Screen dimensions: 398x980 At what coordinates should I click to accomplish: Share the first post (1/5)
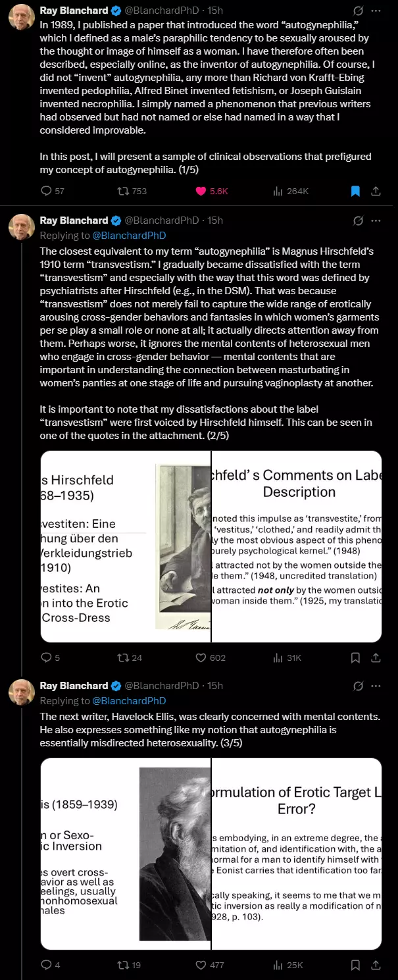376,191
